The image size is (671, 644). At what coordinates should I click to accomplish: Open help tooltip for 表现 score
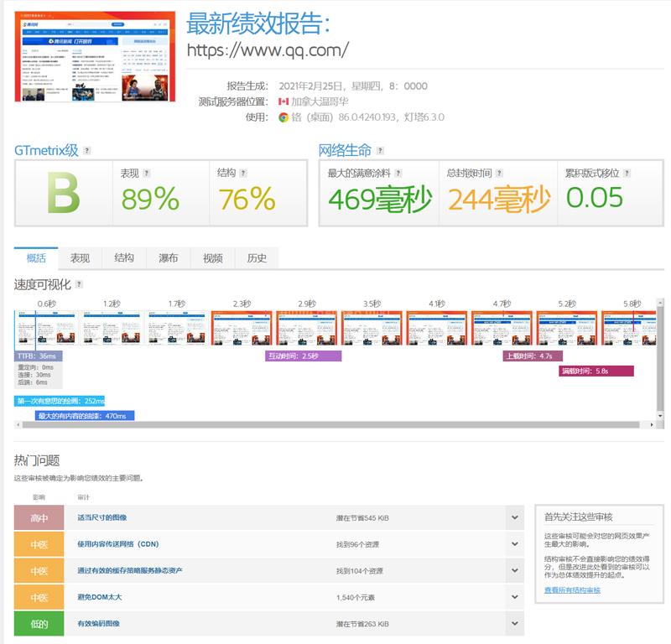[x=147, y=173]
